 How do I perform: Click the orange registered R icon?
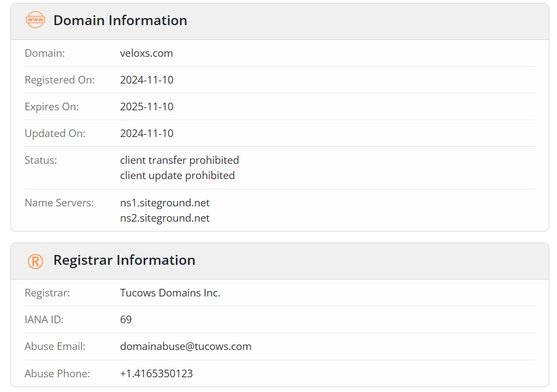point(35,262)
